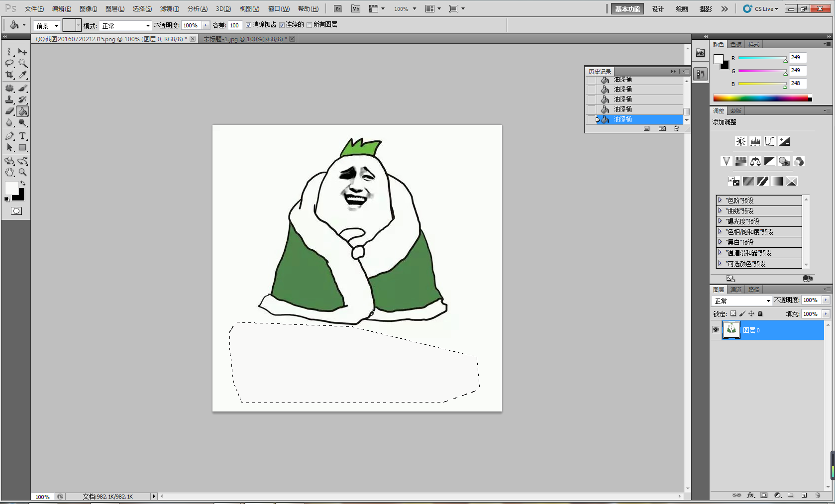Select the Hand tool
Image resolution: width=835 pixels, height=504 pixels.
[9, 172]
